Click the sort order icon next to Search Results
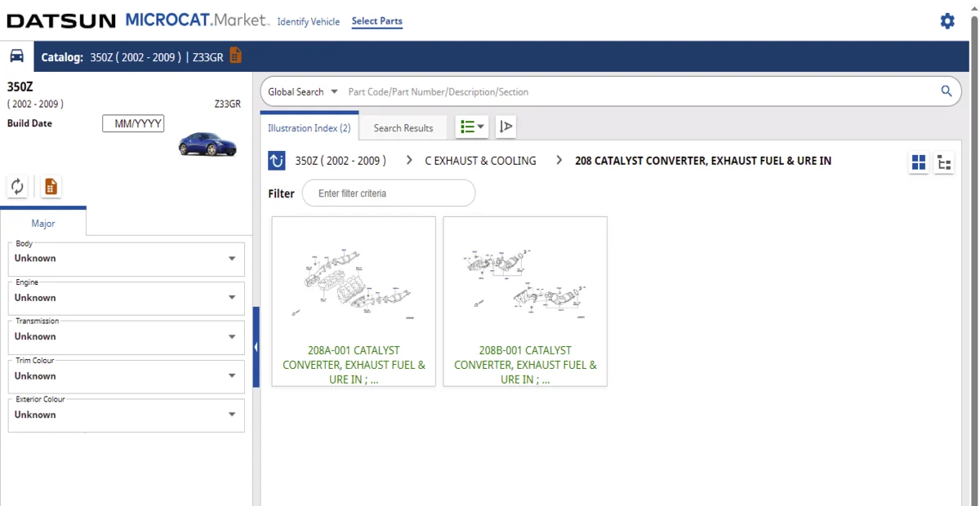Viewport: 980px width, 506px height. (x=506, y=126)
